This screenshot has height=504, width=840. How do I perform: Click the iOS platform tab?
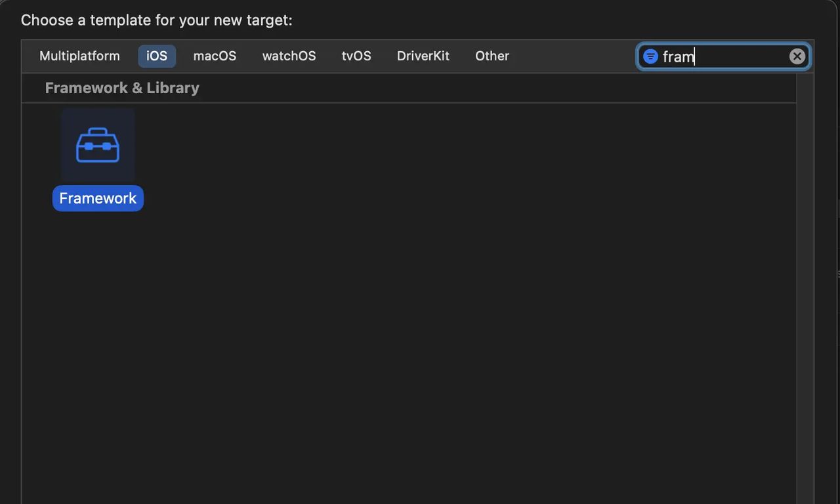157,56
